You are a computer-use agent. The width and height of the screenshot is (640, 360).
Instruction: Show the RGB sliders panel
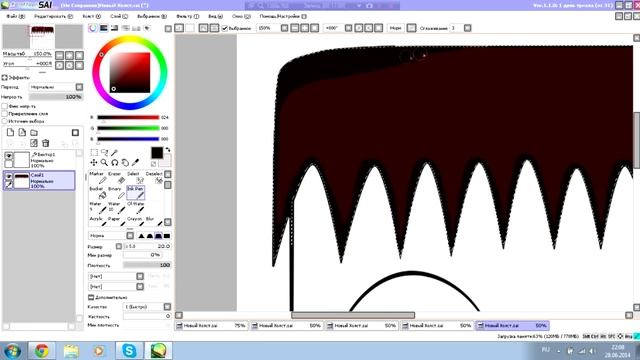click(104, 28)
